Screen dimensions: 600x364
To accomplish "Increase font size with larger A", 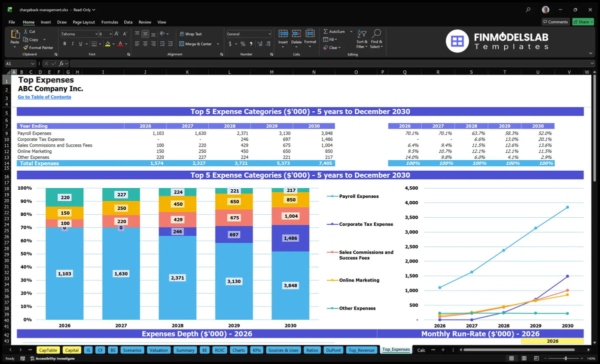I will click(117, 34).
